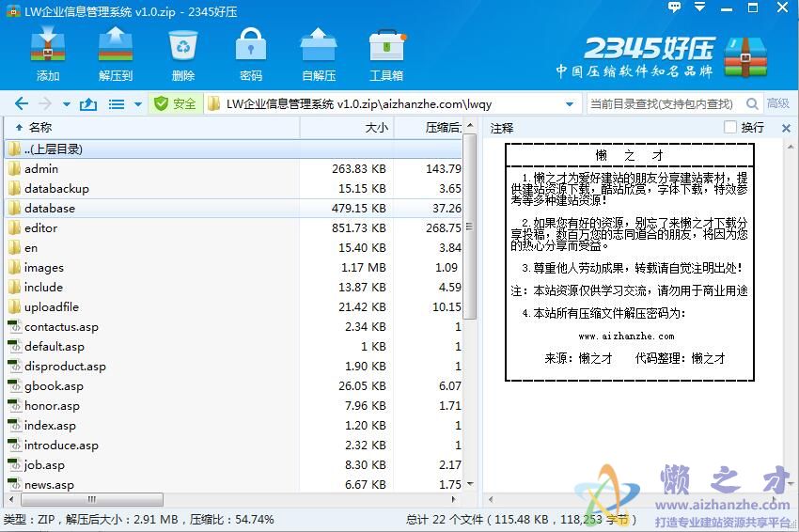Screen dimensions: 799x532
Task: Sort by the 大小 column header
Action: tap(347, 128)
